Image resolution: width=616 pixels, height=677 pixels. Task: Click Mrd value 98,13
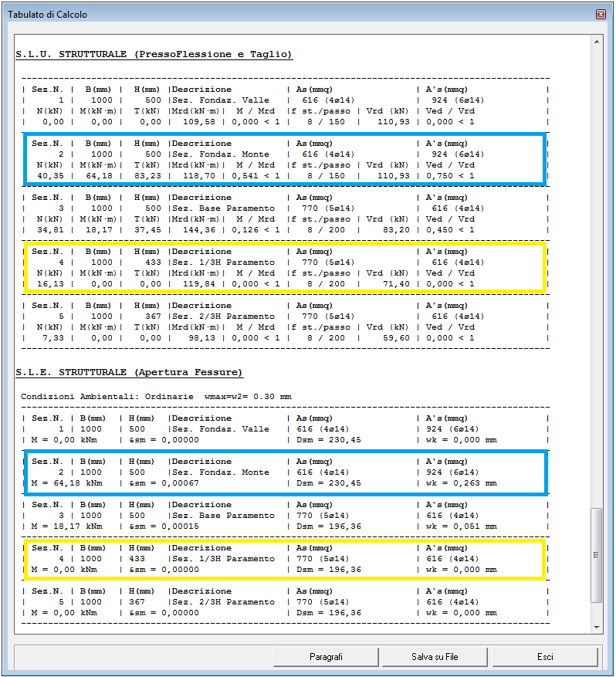click(201, 337)
